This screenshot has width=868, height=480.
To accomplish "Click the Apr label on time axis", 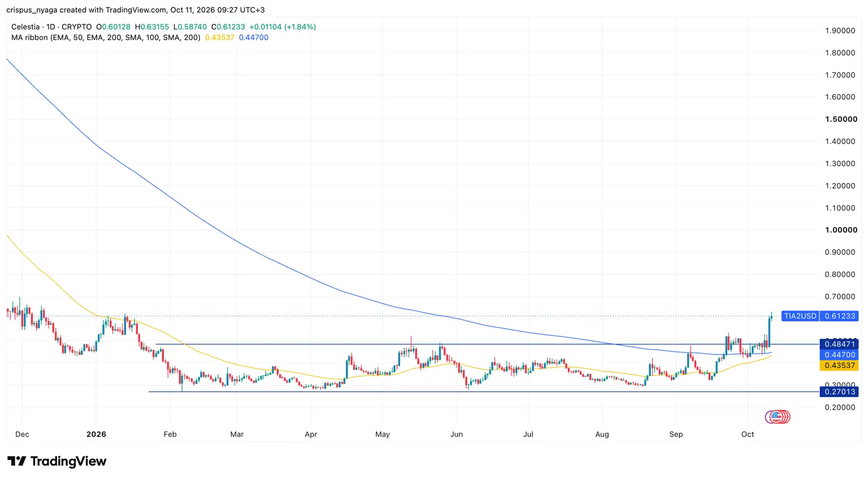I will [x=311, y=434].
